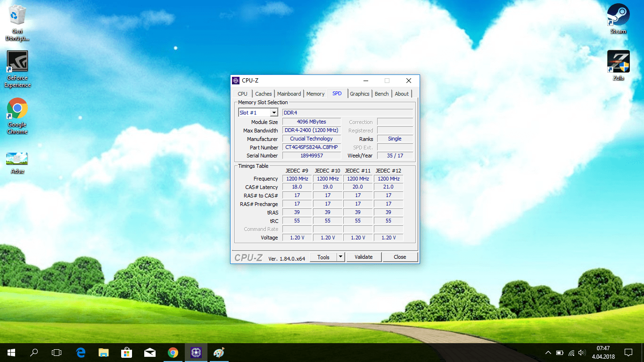This screenshot has width=644, height=362.
Task: Click the CPU-Z icon in the taskbar
Action: (x=196, y=352)
